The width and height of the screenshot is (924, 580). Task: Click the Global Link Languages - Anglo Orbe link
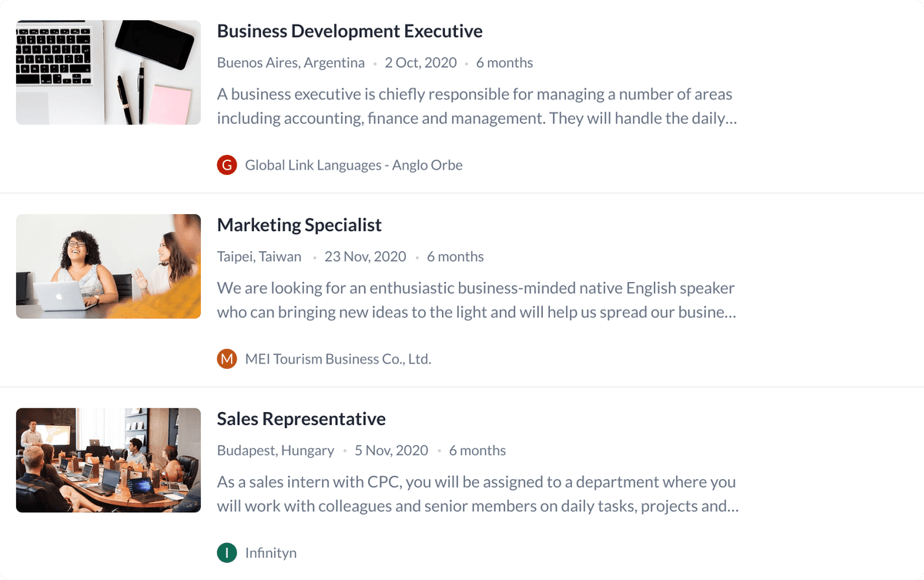(353, 165)
